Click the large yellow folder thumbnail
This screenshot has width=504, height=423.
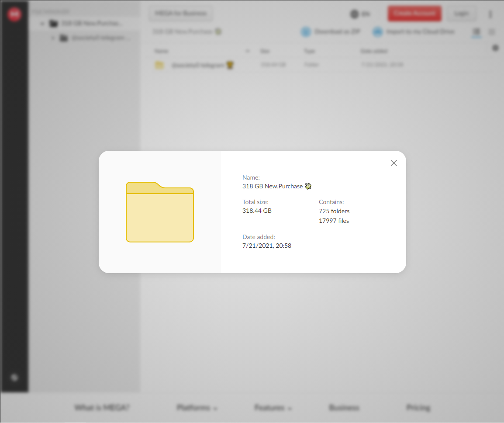(160, 212)
